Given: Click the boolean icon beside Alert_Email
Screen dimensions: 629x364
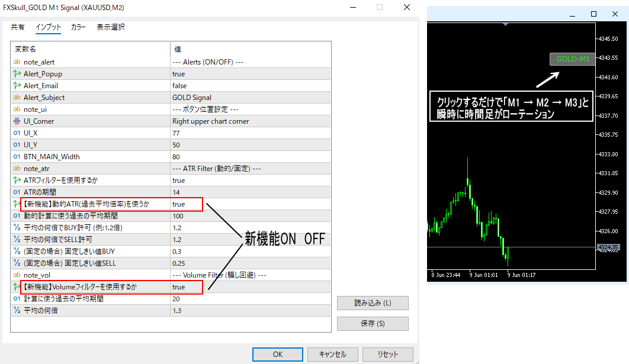Looking at the screenshot, I should click(17, 85).
